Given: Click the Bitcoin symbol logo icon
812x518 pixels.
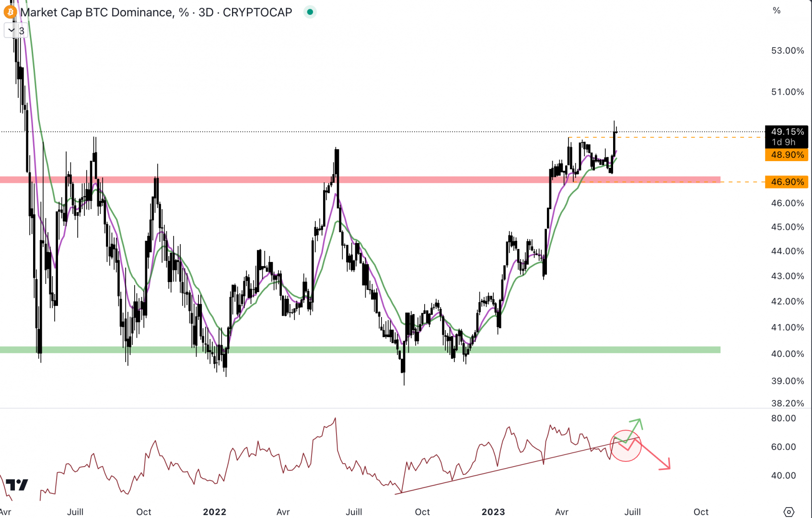Looking at the screenshot, I should pos(10,12).
